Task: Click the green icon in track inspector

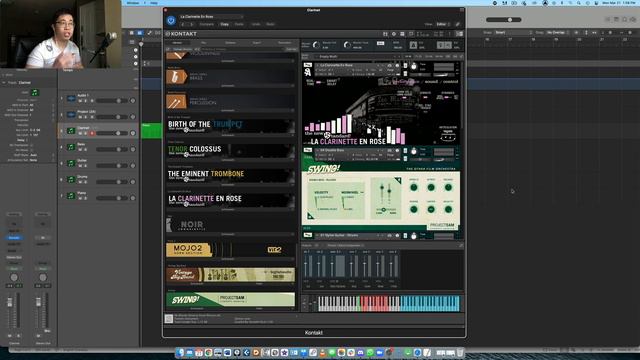Action: pos(35,93)
